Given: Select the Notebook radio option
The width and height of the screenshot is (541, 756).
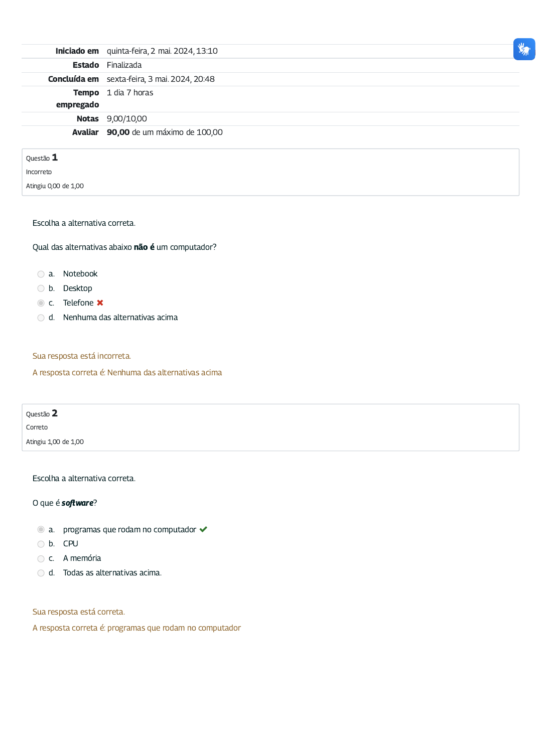Looking at the screenshot, I should click(41, 274).
